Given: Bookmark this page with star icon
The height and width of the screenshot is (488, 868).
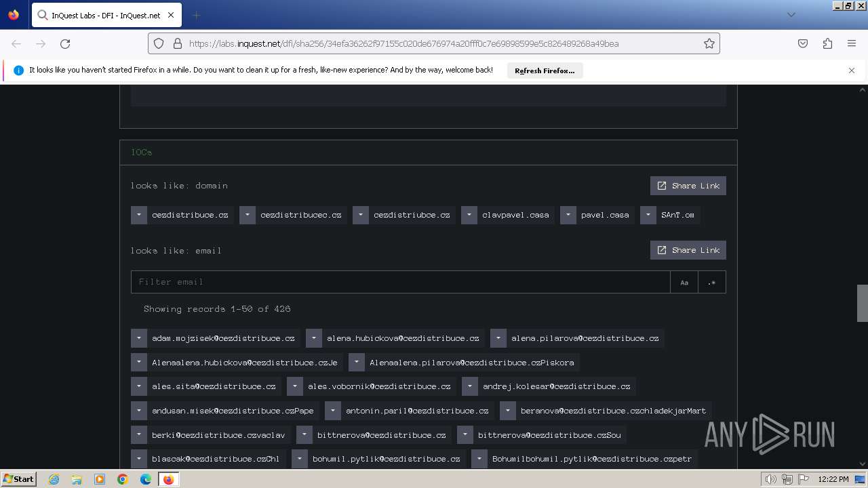Looking at the screenshot, I should point(709,43).
